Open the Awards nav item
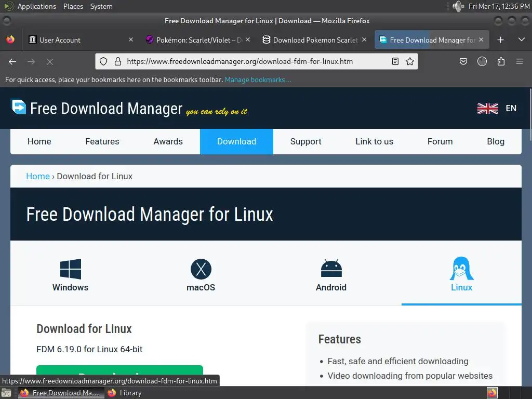This screenshot has height=399, width=532. (168, 141)
